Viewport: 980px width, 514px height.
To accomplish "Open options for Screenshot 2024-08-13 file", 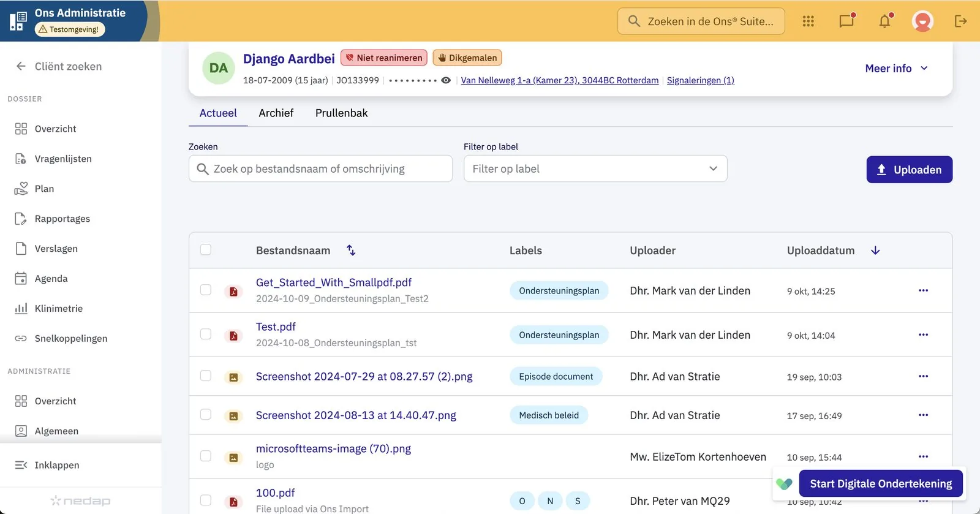I will (923, 415).
